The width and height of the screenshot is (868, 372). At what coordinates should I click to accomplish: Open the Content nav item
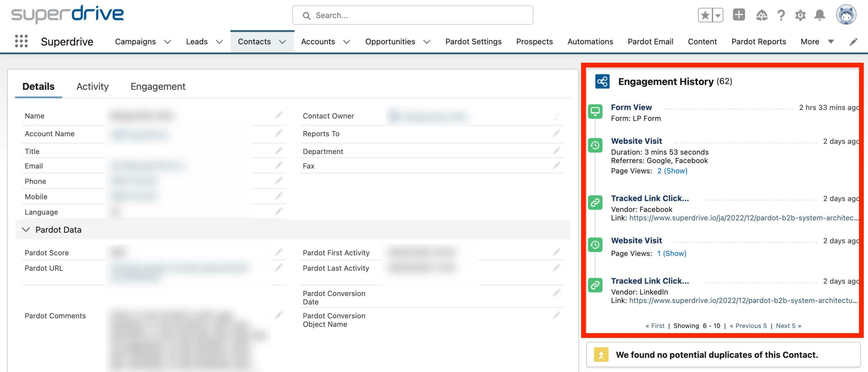click(702, 42)
